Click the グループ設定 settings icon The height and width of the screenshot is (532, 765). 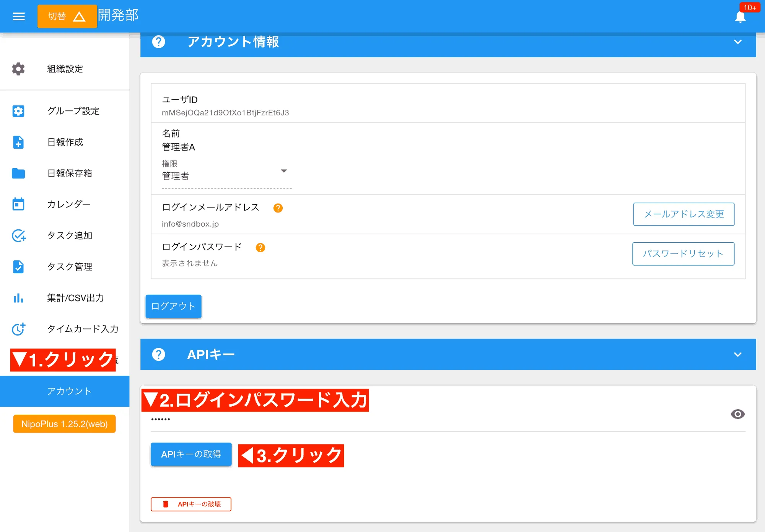point(18,111)
